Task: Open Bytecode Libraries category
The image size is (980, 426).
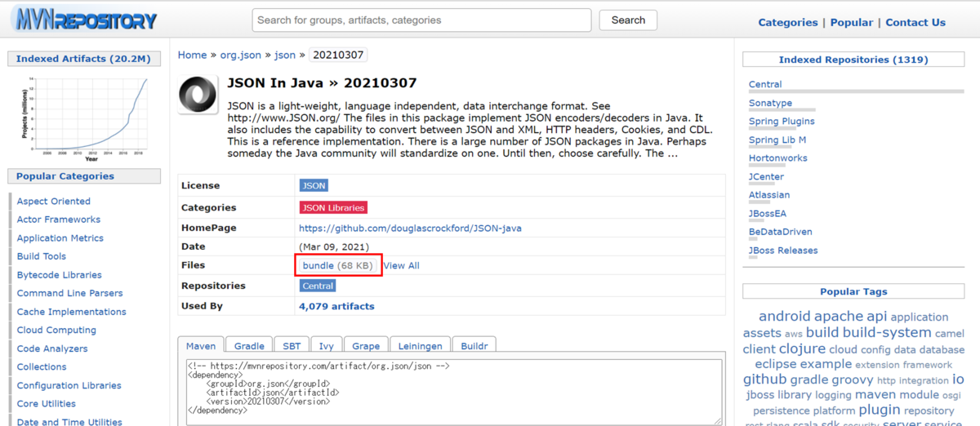Action: coord(60,275)
